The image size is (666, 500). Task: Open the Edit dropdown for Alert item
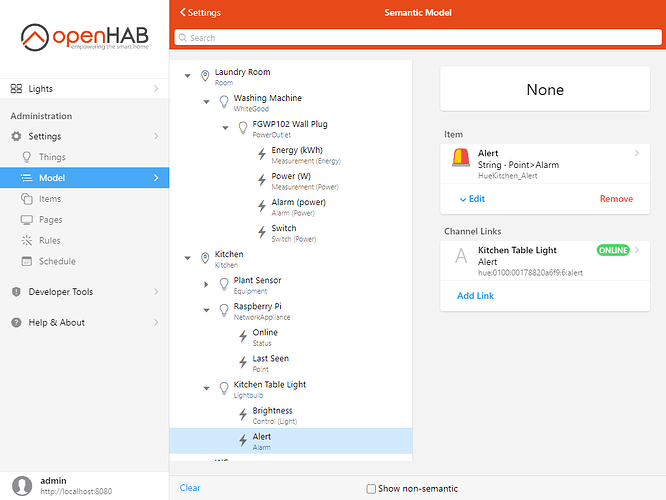coord(471,199)
